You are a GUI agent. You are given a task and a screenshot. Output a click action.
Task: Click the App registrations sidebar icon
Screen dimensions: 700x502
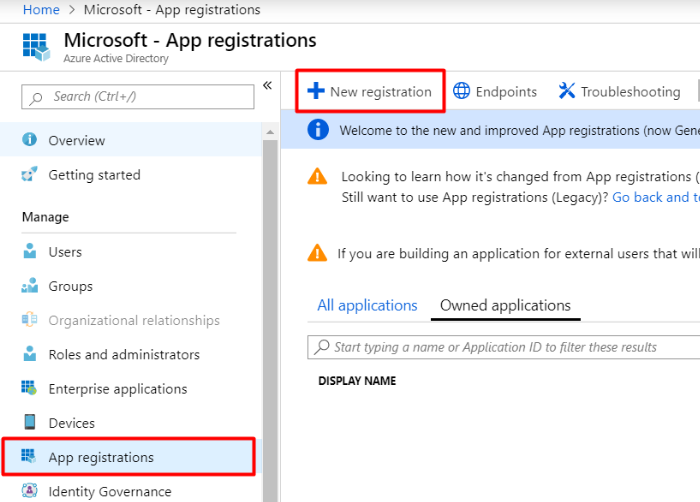[29, 456]
